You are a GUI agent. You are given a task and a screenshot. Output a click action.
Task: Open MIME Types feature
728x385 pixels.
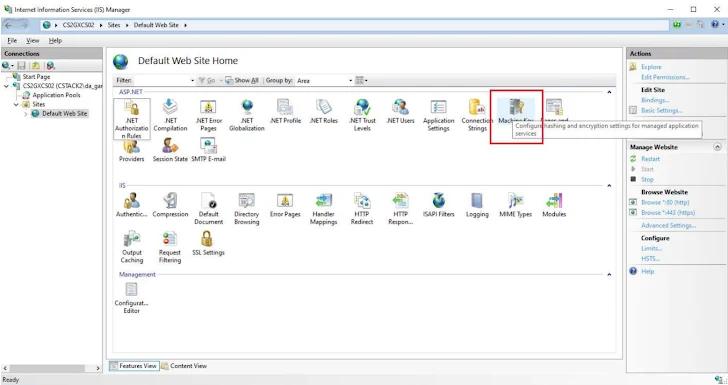tap(515, 205)
